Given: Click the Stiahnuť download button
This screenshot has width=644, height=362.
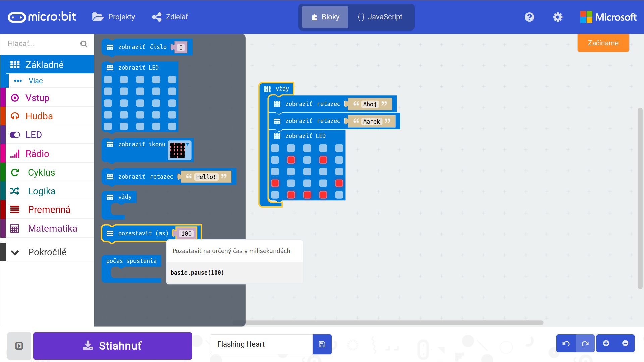Looking at the screenshot, I should (112, 346).
